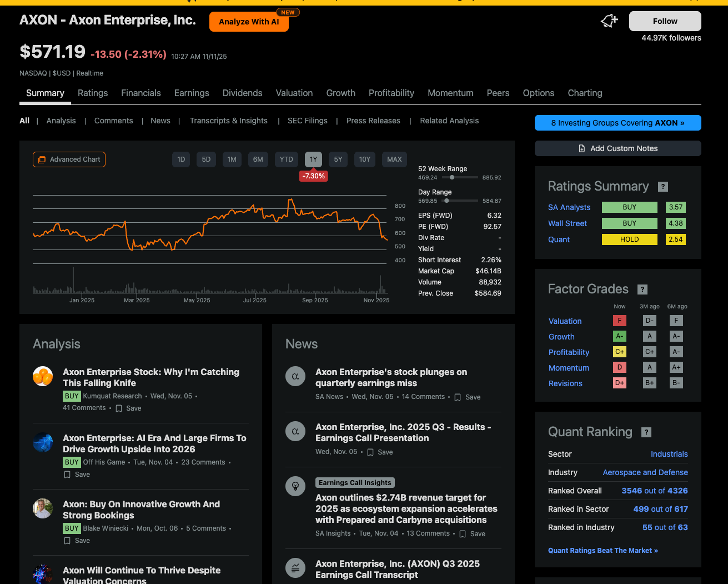The width and height of the screenshot is (728, 584).
Task: Open the Dividends tab
Action: 243,93
